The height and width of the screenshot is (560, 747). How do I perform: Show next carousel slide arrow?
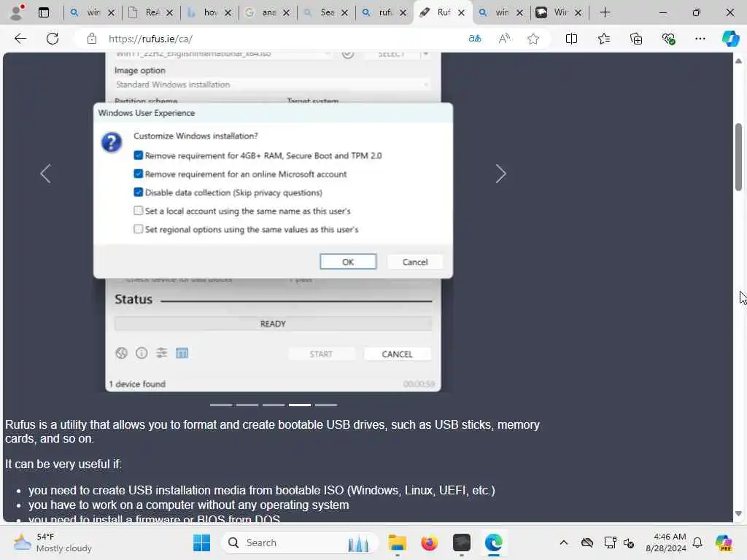click(x=500, y=174)
